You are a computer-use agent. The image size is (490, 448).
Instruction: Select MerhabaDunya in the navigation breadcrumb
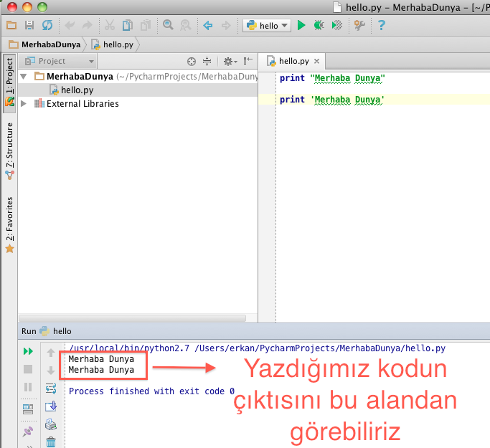coord(44,44)
